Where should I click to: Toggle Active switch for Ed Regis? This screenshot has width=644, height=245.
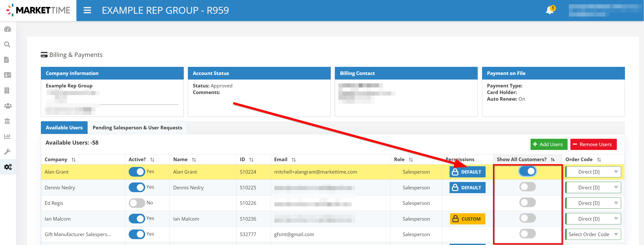[x=137, y=203]
